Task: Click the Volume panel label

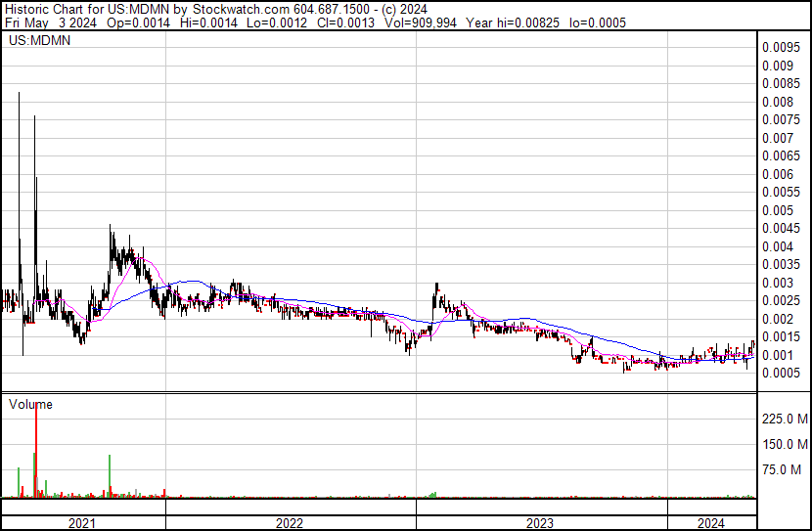Action: pyautogui.click(x=30, y=404)
